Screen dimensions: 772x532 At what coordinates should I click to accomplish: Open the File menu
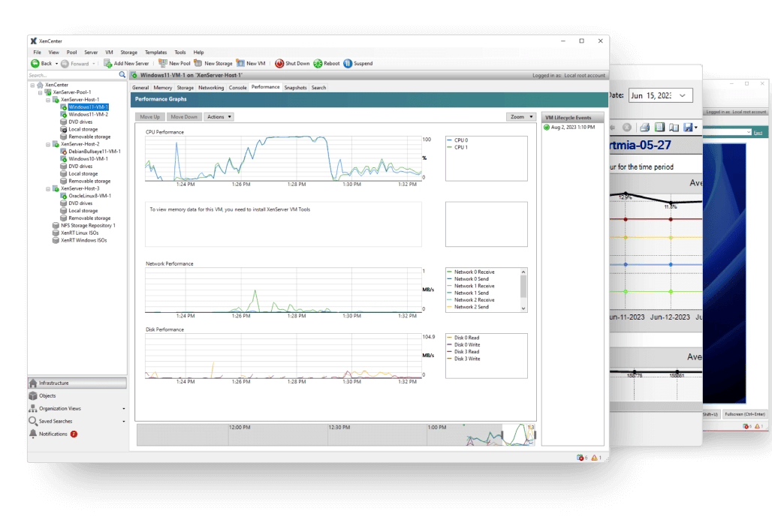[x=37, y=53]
